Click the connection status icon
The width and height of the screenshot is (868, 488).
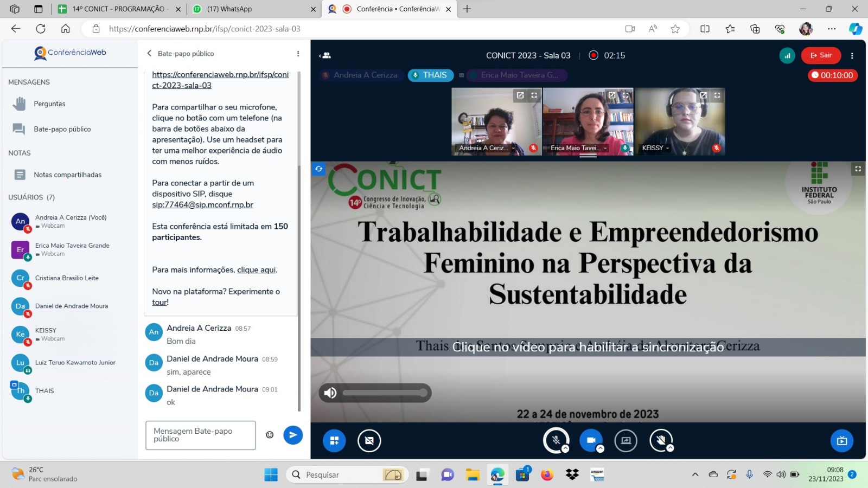tap(787, 55)
